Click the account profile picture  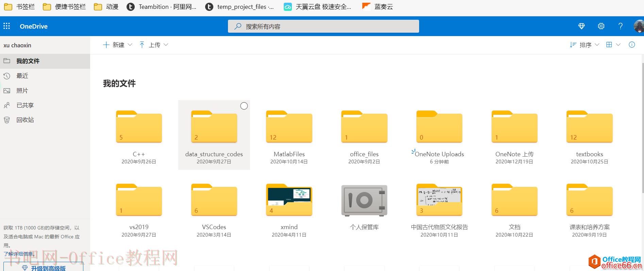tap(639, 26)
